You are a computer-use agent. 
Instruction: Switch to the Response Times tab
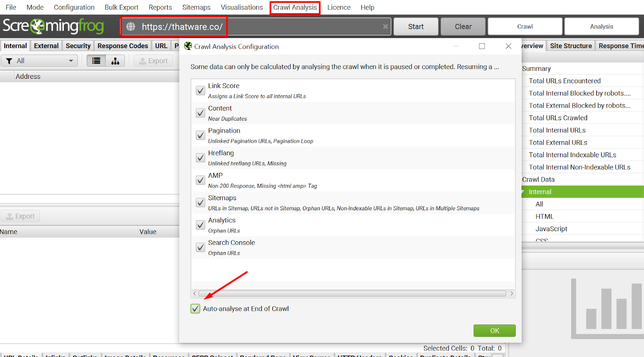(x=620, y=46)
